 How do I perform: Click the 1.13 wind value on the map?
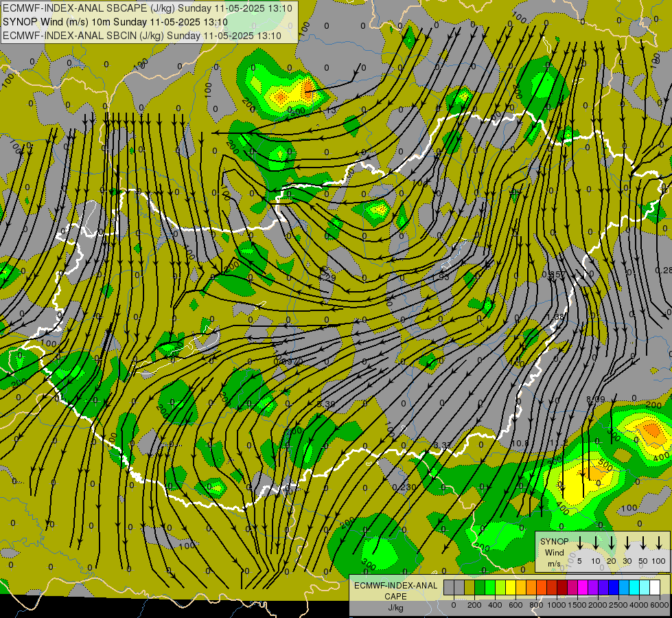pyautogui.click(x=327, y=111)
